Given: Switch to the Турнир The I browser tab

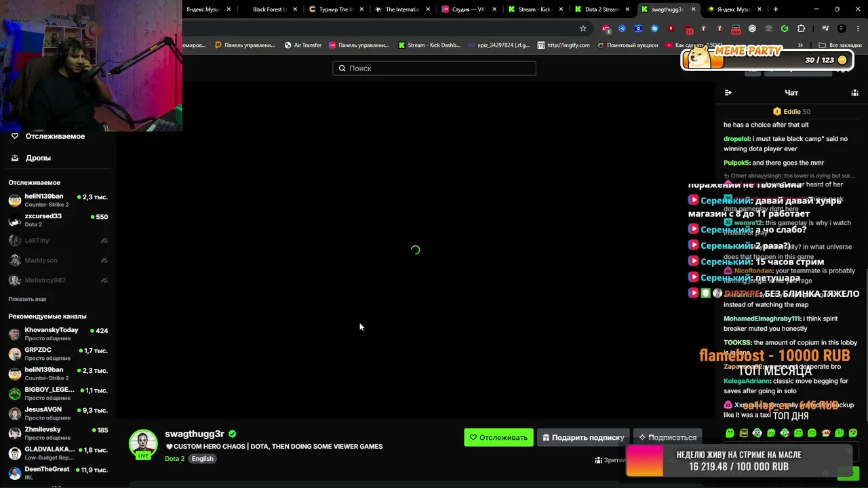Looking at the screenshot, I should point(337,9).
